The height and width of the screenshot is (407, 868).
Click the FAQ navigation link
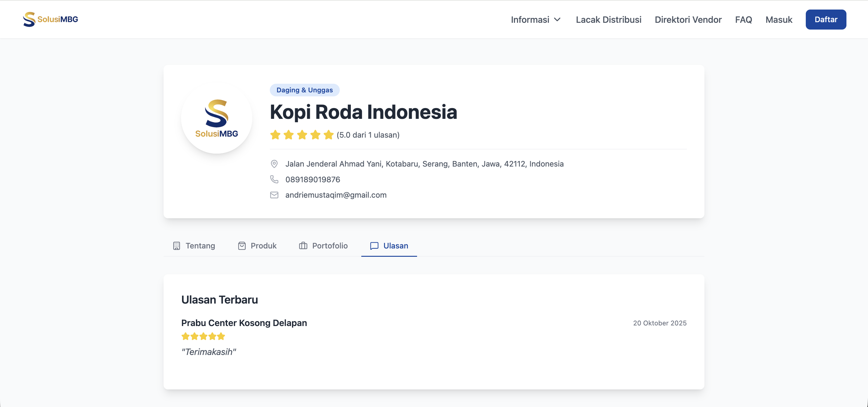[x=743, y=19]
